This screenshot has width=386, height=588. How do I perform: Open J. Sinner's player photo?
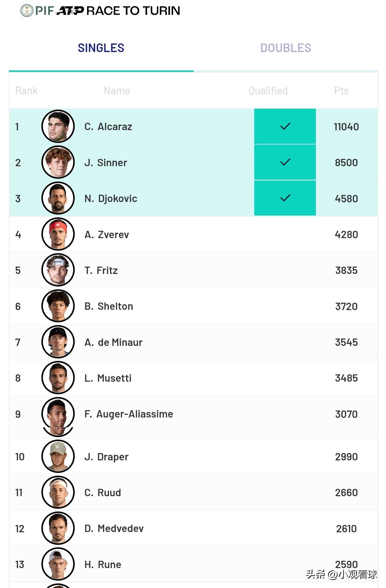58,162
